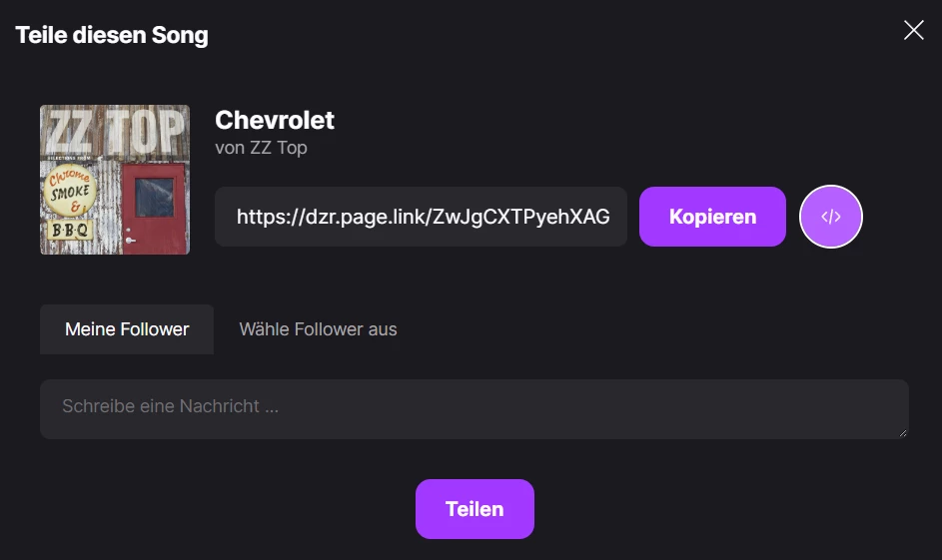Focus the Schreibe eine Nachricht text box

click(473, 408)
